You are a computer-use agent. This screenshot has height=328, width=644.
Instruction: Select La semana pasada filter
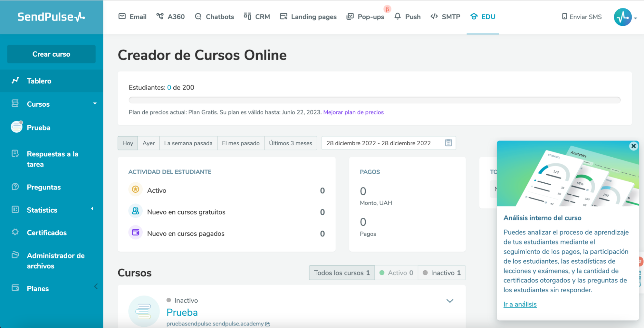pos(188,143)
